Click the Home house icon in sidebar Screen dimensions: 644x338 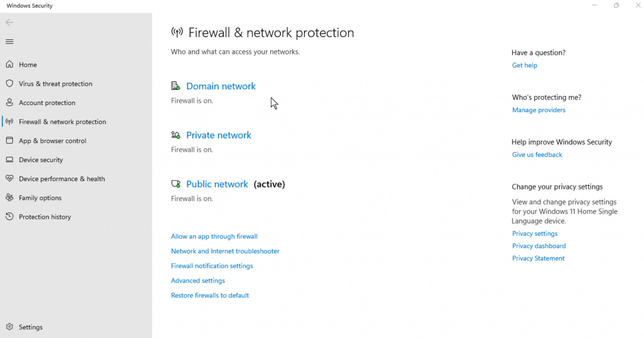coord(9,64)
